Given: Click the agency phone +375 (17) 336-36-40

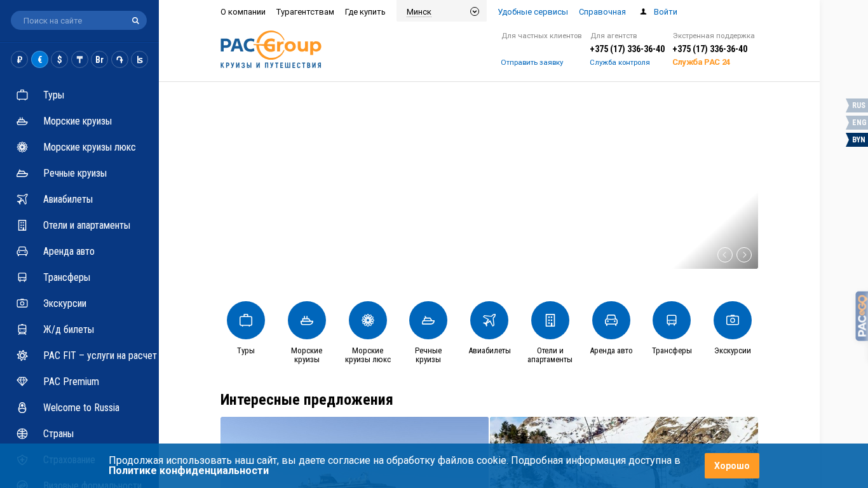Looking at the screenshot, I should coord(627,49).
